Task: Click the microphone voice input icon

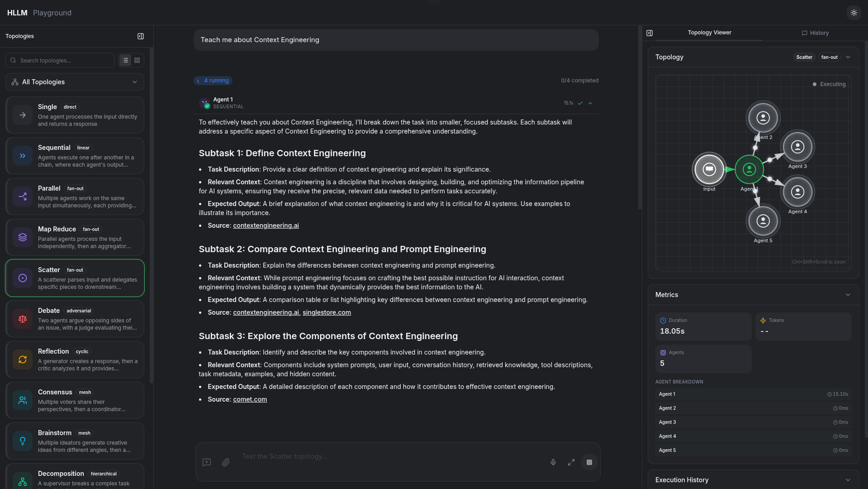Action: point(553,462)
